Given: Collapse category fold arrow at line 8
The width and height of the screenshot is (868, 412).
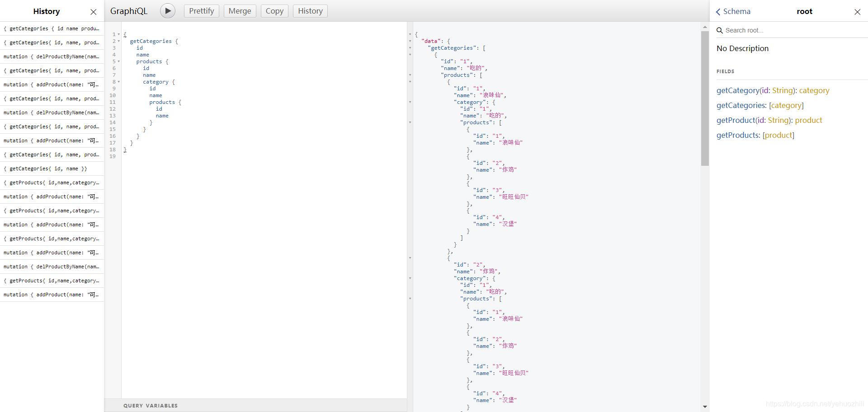Looking at the screenshot, I should tap(119, 82).
